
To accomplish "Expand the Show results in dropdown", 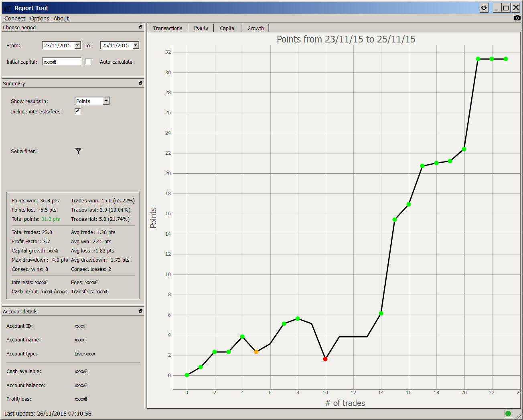I will click(106, 101).
